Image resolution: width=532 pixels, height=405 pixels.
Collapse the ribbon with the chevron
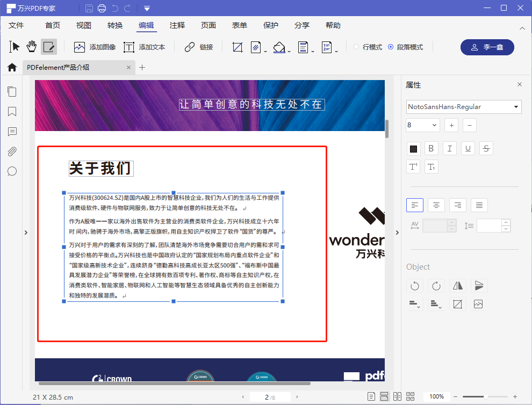522,28
